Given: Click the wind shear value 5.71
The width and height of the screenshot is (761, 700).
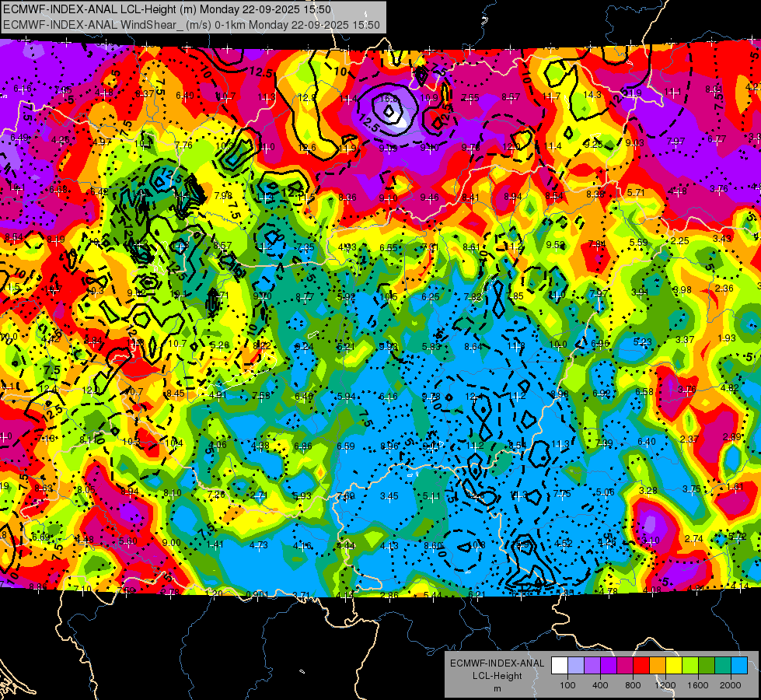Looking at the screenshot, I should [636, 192].
